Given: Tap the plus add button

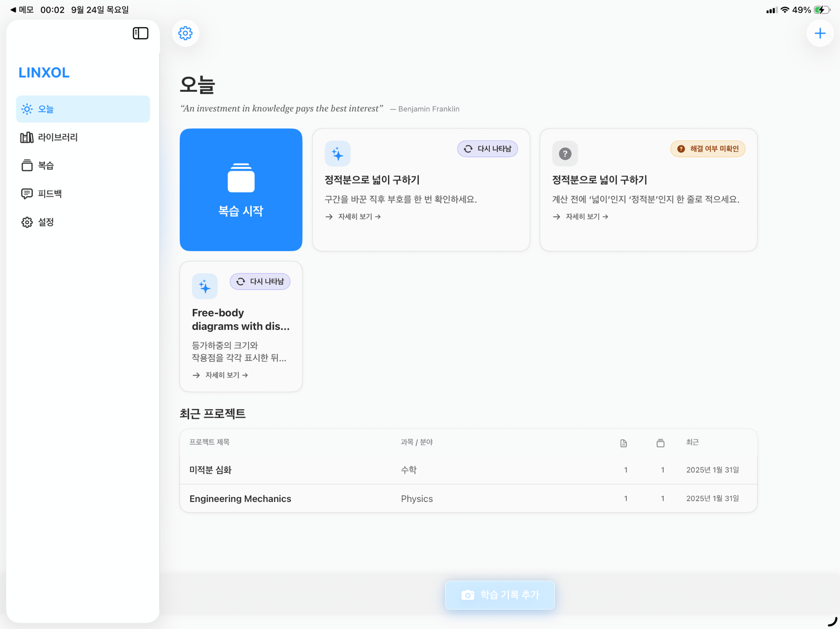Looking at the screenshot, I should point(820,34).
